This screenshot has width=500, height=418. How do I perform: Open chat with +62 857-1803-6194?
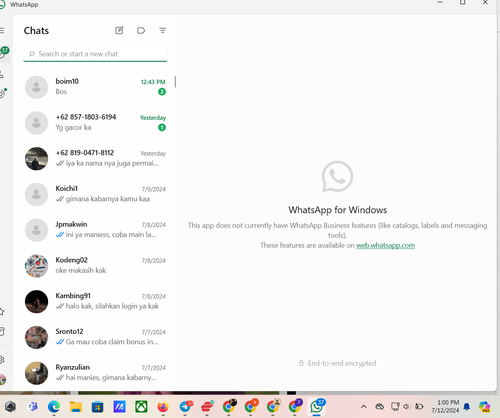point(95,122)
